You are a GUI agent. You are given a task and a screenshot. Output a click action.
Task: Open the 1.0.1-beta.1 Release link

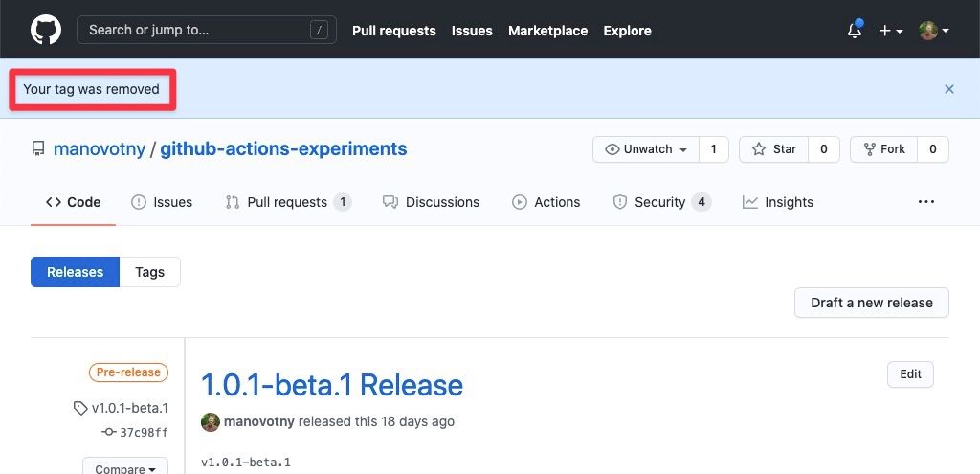332,385
